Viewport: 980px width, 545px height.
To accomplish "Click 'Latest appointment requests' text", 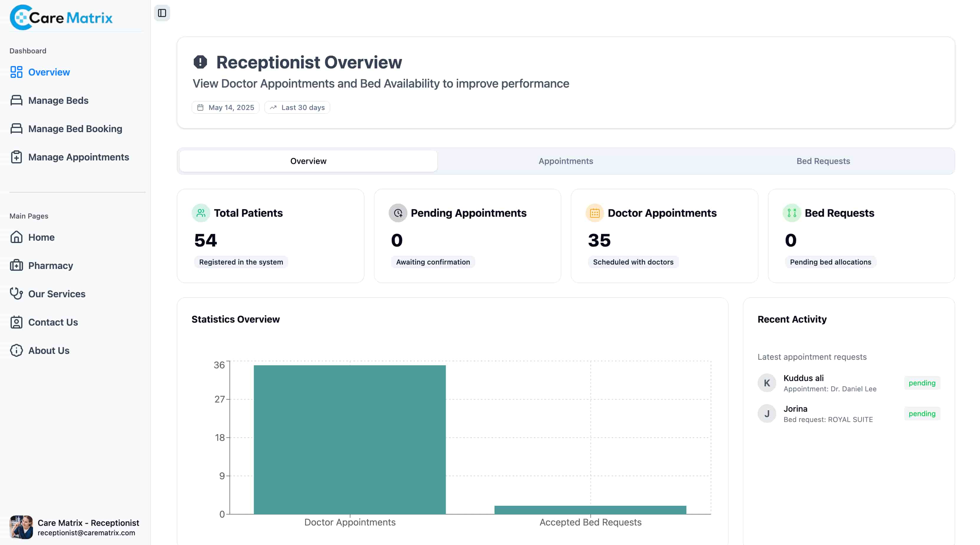I will point(812,357).
